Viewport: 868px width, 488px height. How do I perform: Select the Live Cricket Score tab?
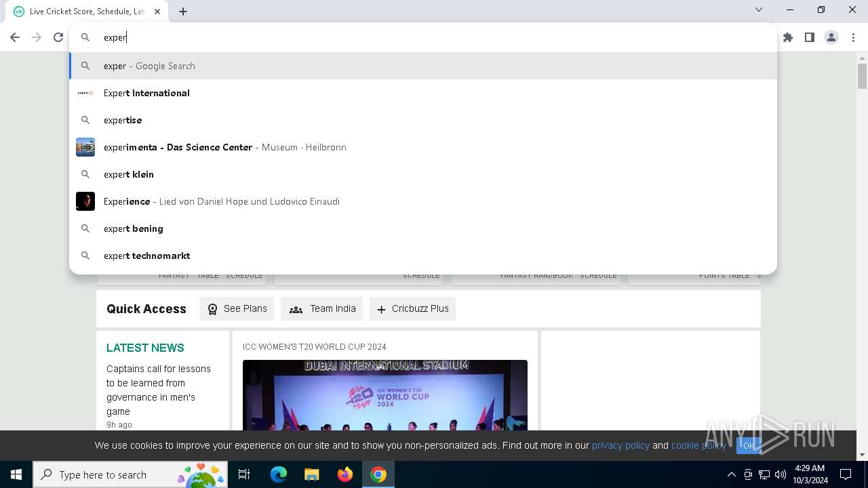coord(88,12)
